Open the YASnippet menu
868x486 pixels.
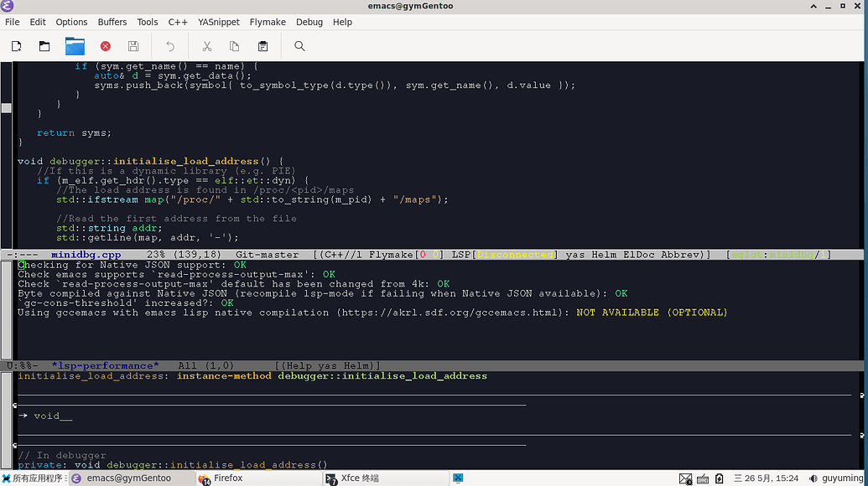tap(218, 22)
